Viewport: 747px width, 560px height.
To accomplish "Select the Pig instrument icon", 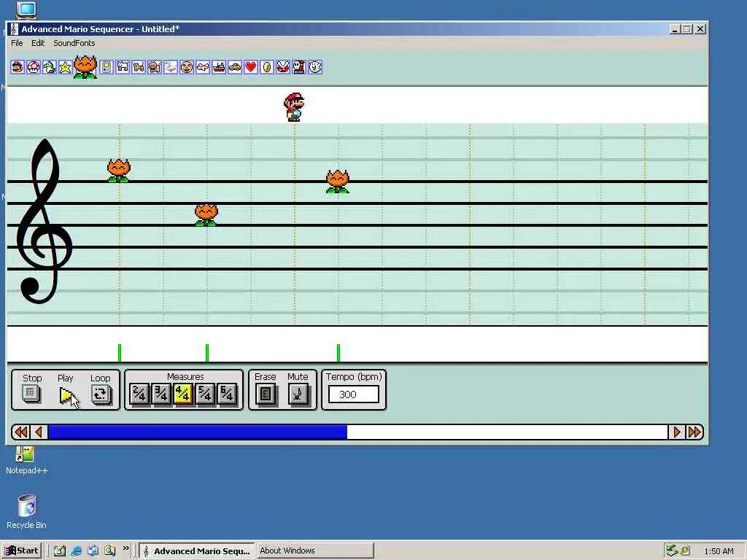I will coord(155,67).
